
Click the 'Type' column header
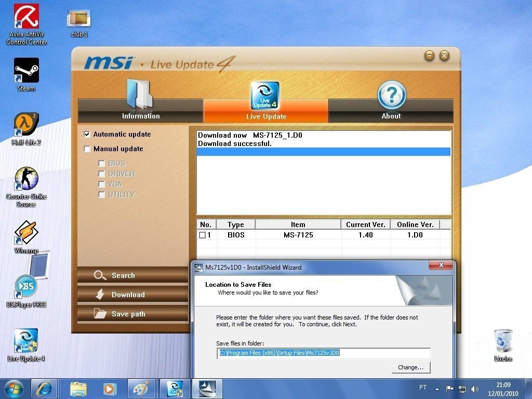tap(236, 224)
